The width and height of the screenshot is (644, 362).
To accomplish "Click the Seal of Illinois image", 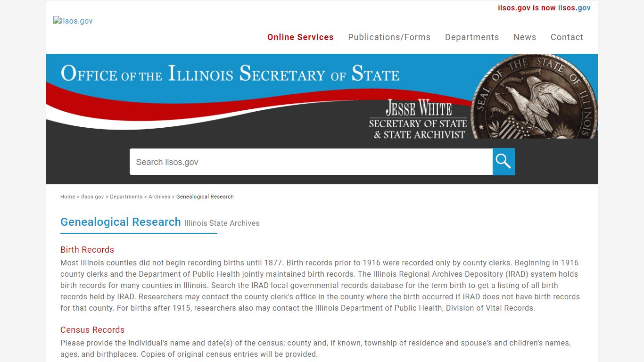I will [x=534, y=96].
